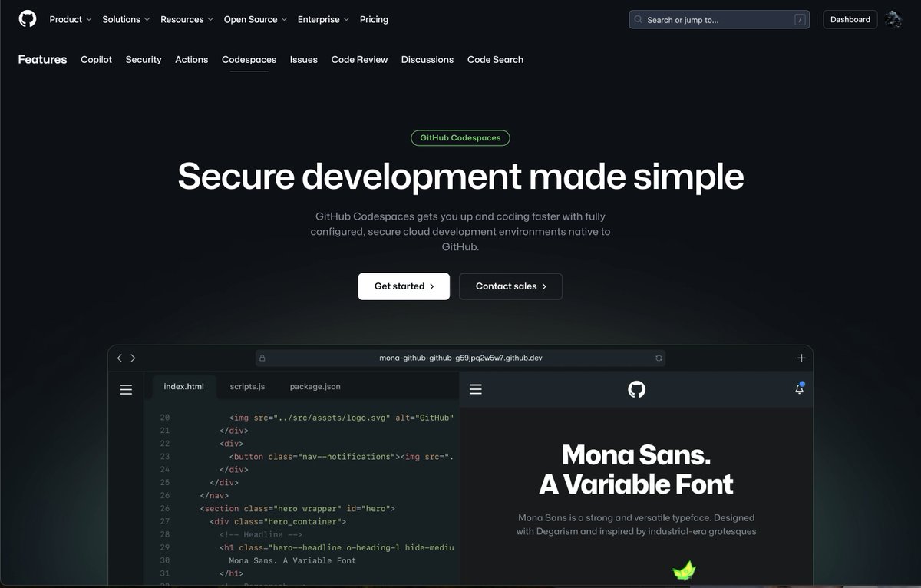The width and height of the screenshot is (921, 588).
Task: Click the lock icon in mockup address bar
Action: coord(262,358)
